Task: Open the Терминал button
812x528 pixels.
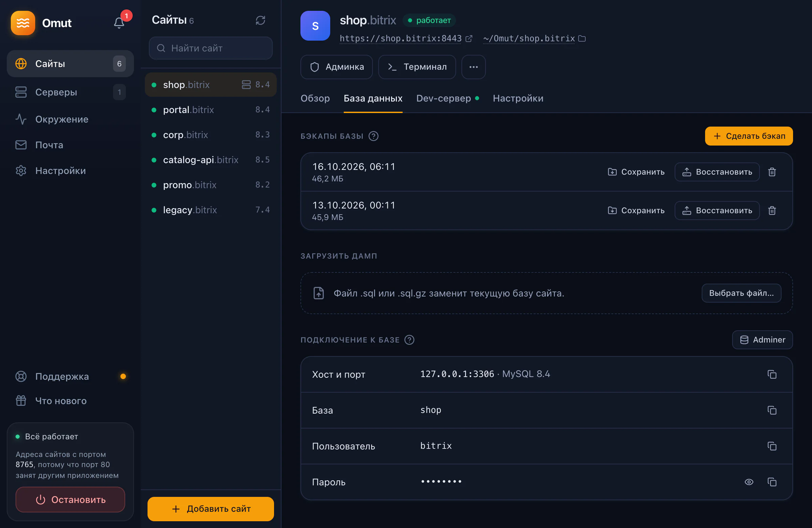Action: tap(417, 67)
